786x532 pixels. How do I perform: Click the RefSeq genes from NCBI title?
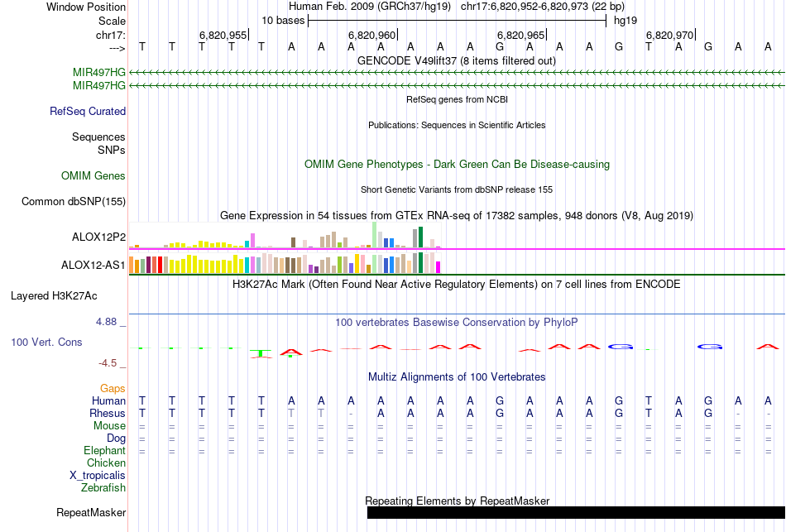pos(458,99)
